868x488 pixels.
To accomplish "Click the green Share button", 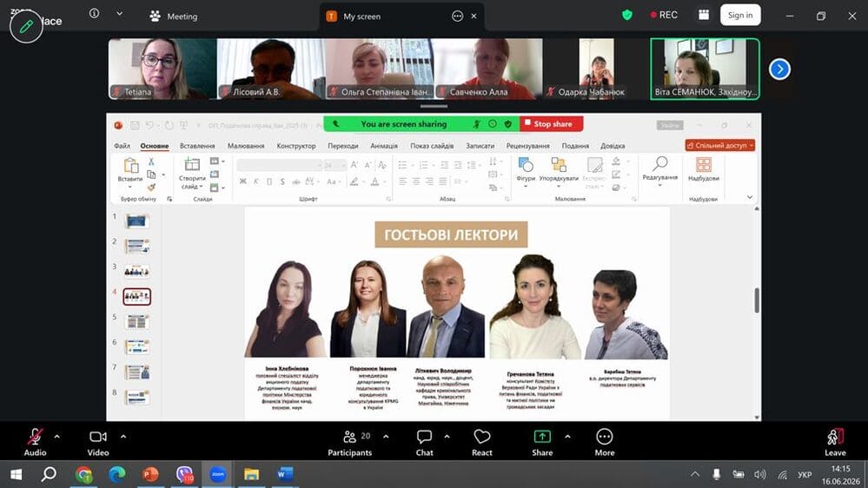I will tap(542, 443).
